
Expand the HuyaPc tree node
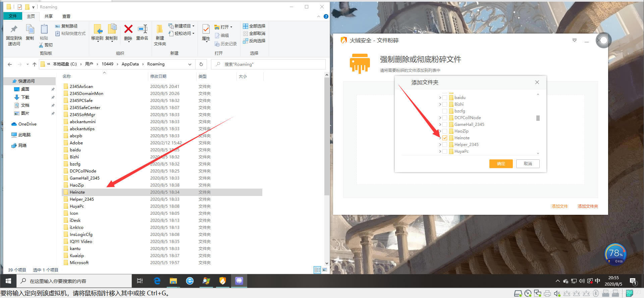(x=440, y=151)
